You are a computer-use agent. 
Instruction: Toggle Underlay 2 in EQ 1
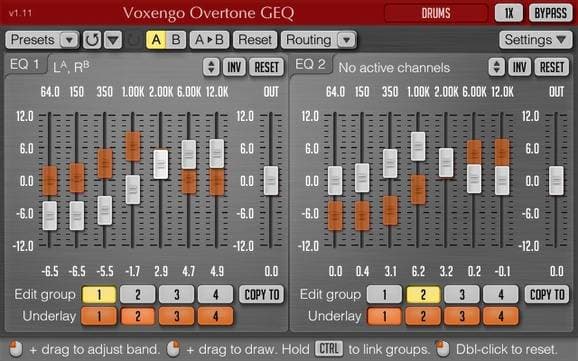[x=138, y=316]
